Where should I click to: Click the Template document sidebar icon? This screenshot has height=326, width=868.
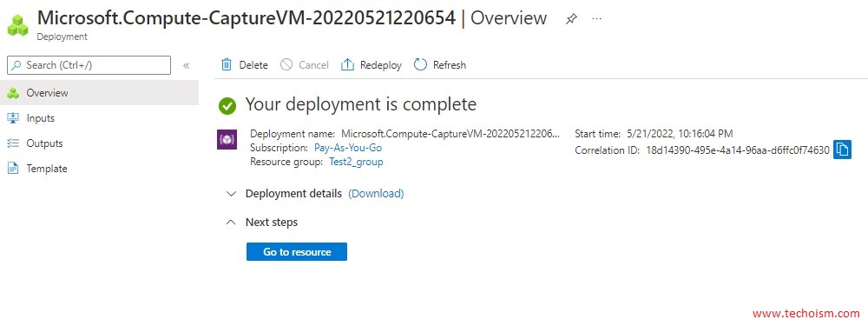(x=13, y=169)
